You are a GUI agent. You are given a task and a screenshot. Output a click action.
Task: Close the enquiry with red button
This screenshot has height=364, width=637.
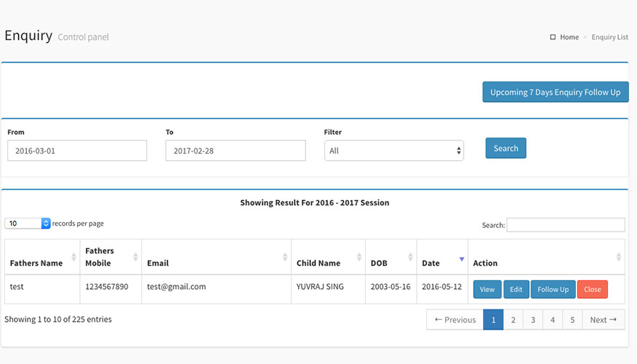[x=593, y=290]
